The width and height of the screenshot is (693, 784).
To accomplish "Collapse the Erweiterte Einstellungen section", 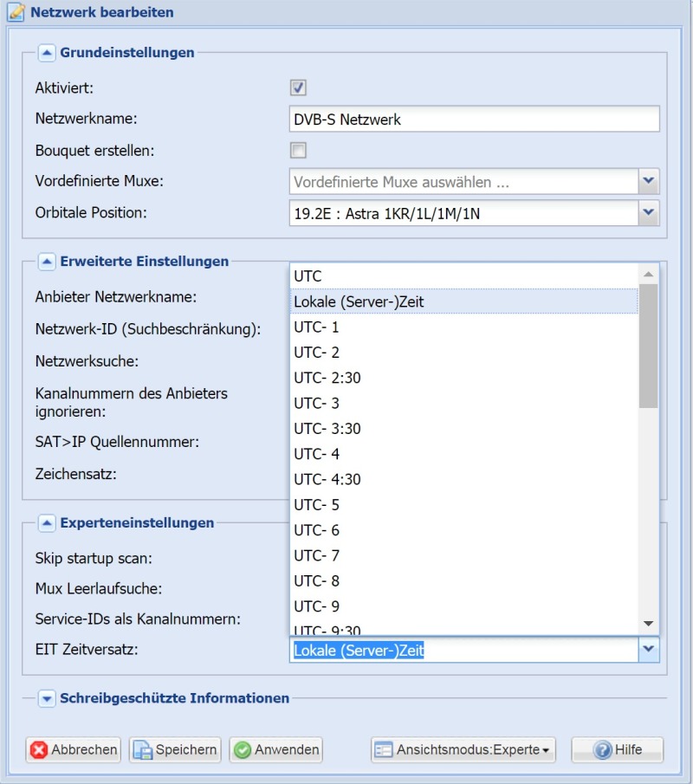I will coord(47,261).
